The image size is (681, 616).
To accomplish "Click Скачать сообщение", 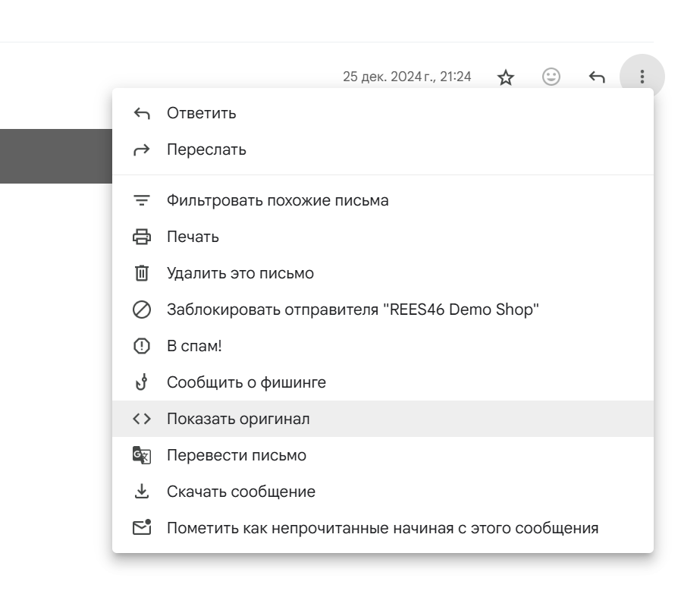I will (x=383, y=492).
